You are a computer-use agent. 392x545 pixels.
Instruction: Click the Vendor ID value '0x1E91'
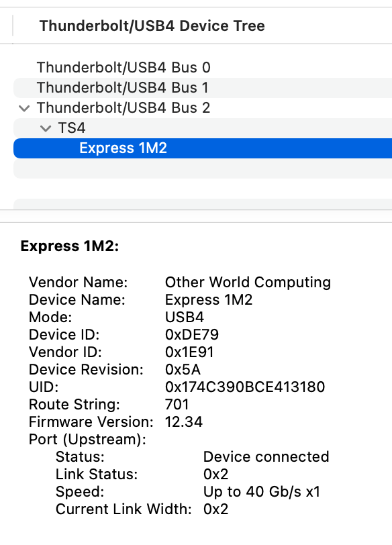pos(189,352)
